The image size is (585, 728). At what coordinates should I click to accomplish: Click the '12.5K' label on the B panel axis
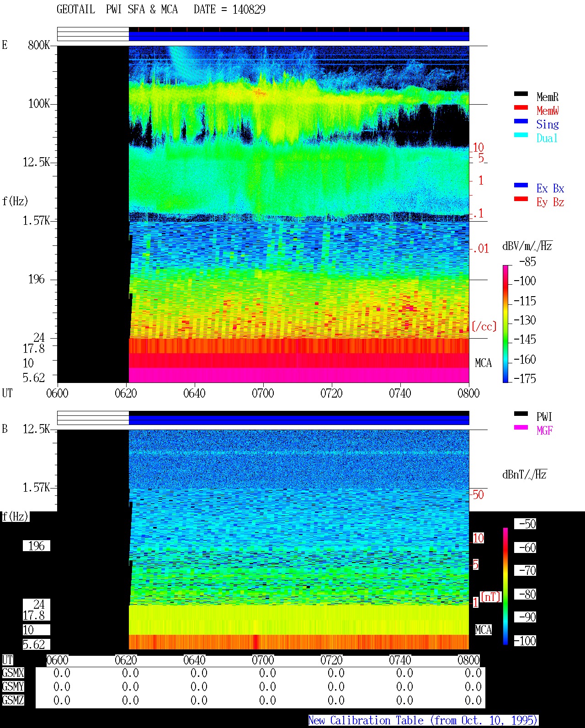tap(37, 429)
